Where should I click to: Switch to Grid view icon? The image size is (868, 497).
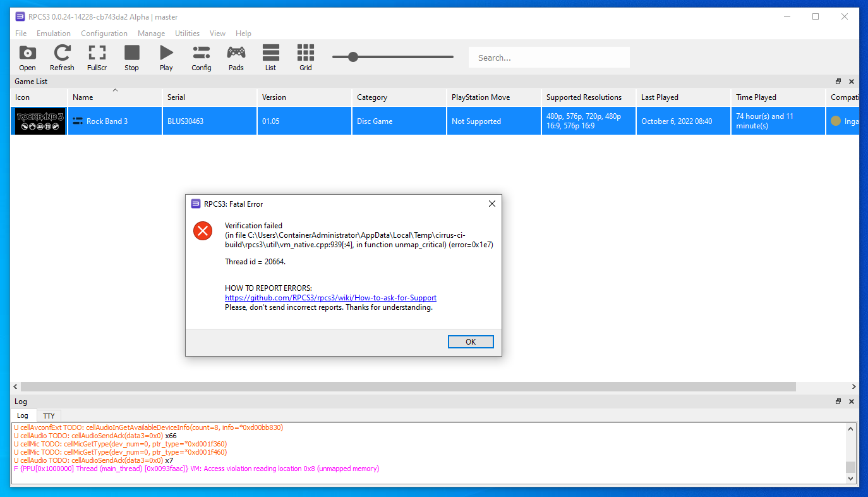click(305, 57)
